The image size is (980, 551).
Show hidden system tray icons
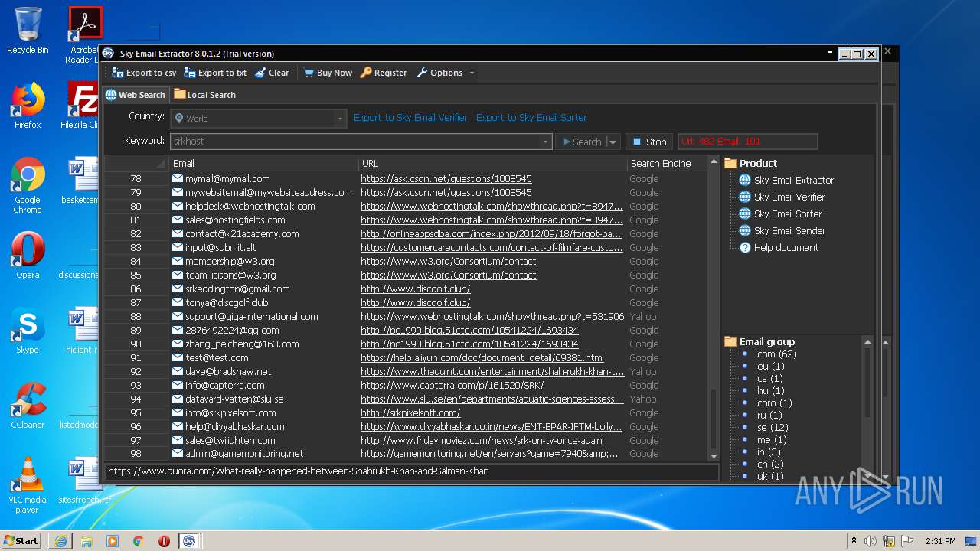click(x=854, y=541)
